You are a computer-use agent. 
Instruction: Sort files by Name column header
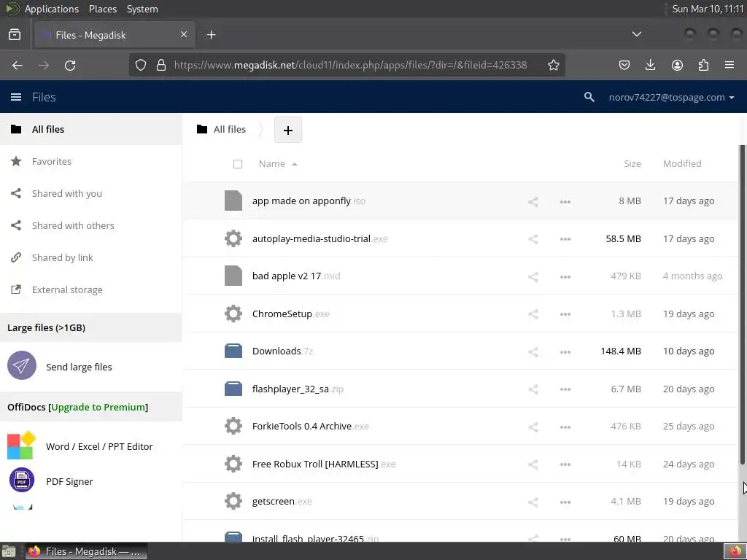272,164
